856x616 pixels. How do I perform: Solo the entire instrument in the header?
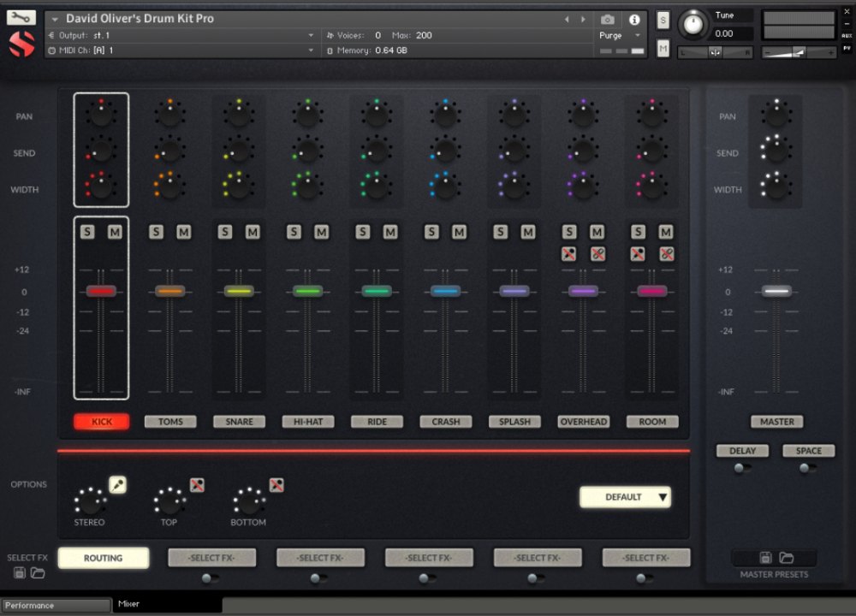coord(663,19)
